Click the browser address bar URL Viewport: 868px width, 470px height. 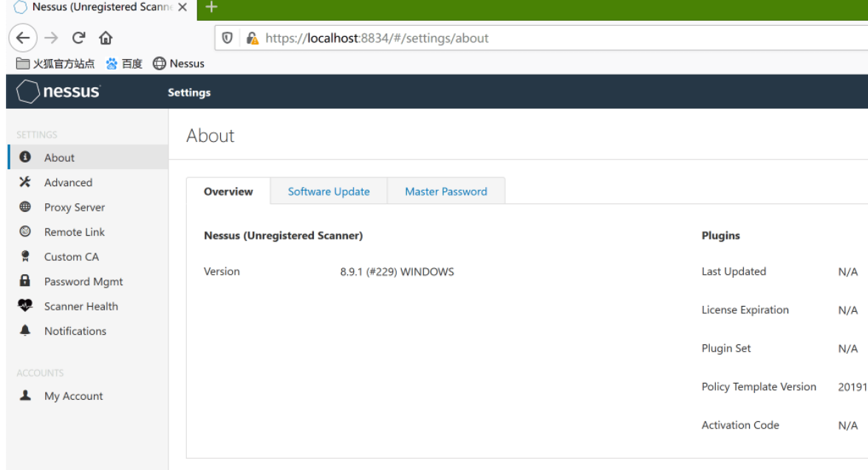point(377,38)
